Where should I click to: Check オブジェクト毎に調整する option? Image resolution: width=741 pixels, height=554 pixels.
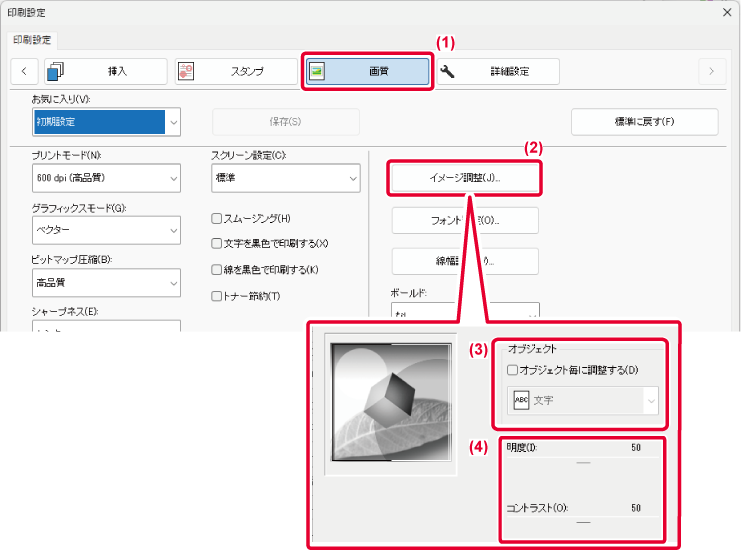coord(513,371)
